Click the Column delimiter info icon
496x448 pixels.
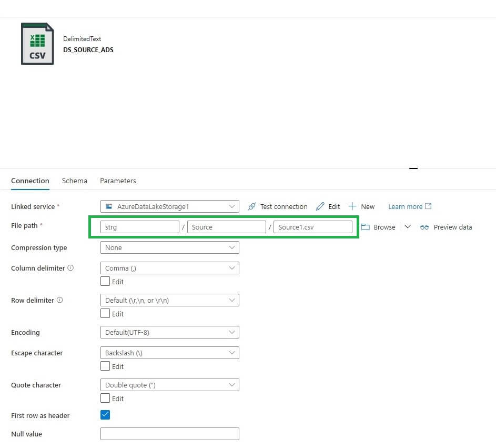70,268
